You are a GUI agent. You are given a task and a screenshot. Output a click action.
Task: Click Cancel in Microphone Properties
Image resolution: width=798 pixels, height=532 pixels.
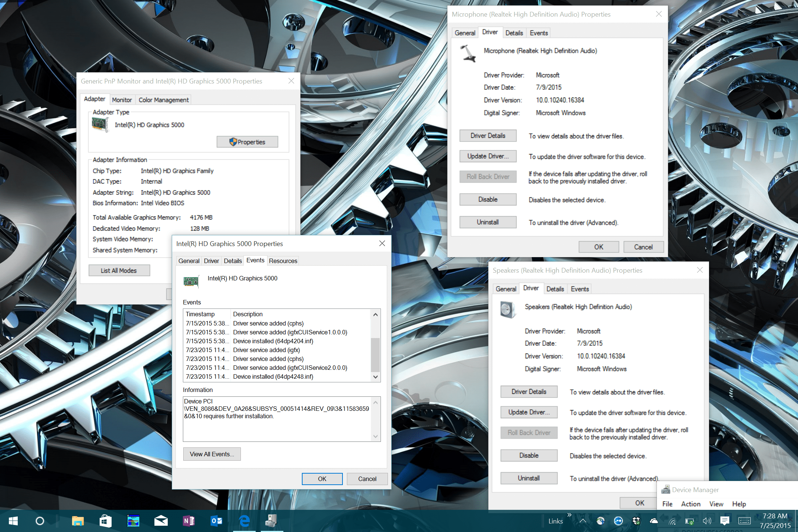point(644,247)
